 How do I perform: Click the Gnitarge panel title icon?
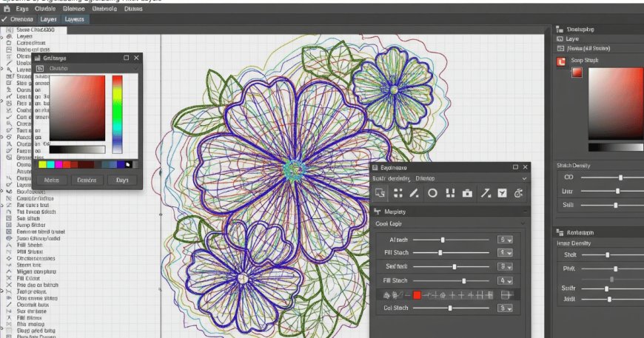click(37, 58)
